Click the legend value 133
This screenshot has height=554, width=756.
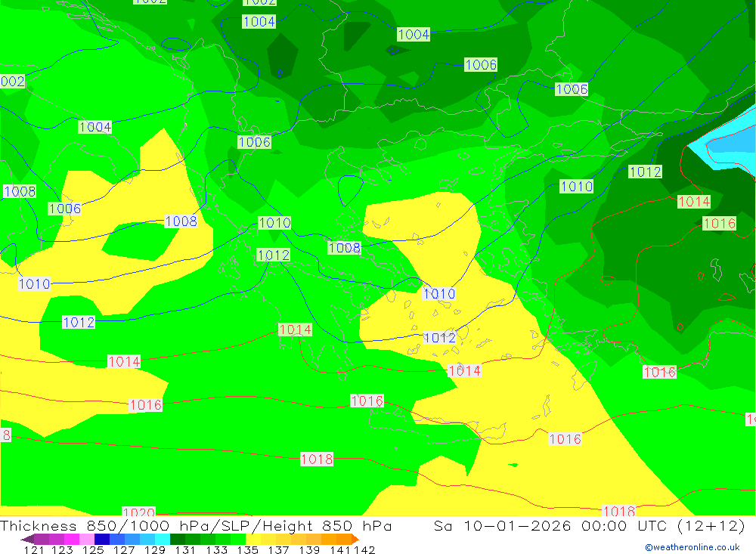216,549
